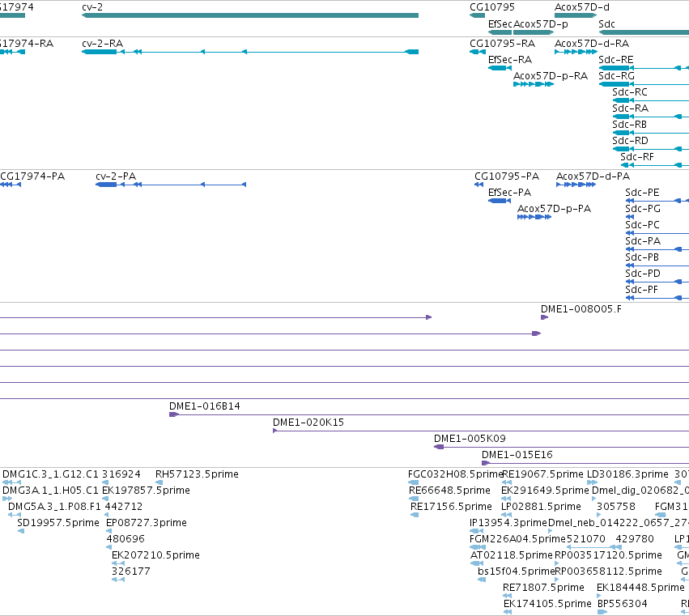Screen dimensions: 689x616
Task: Click the DMG1C.3_1.G12.C1 EST label
Action: point(50,474)
